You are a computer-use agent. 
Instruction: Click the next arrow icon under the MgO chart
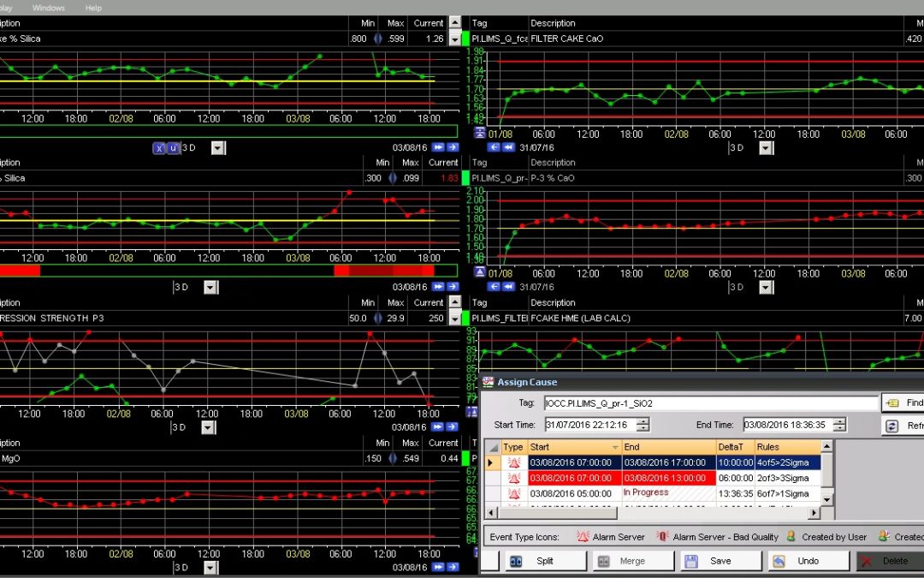click(x=453, y=567)
